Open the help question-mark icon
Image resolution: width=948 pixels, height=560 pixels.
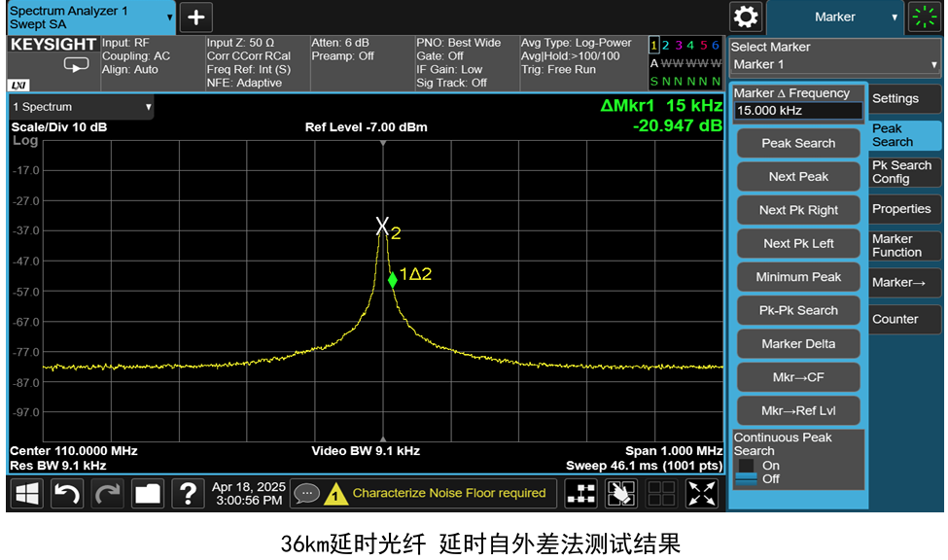(x=188, y=493)
